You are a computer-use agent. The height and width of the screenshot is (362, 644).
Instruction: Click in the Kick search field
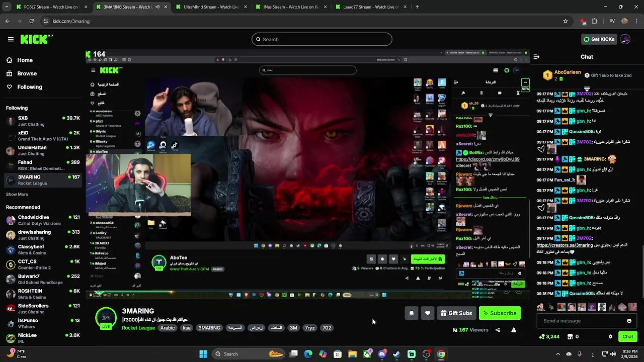[322, 39]
